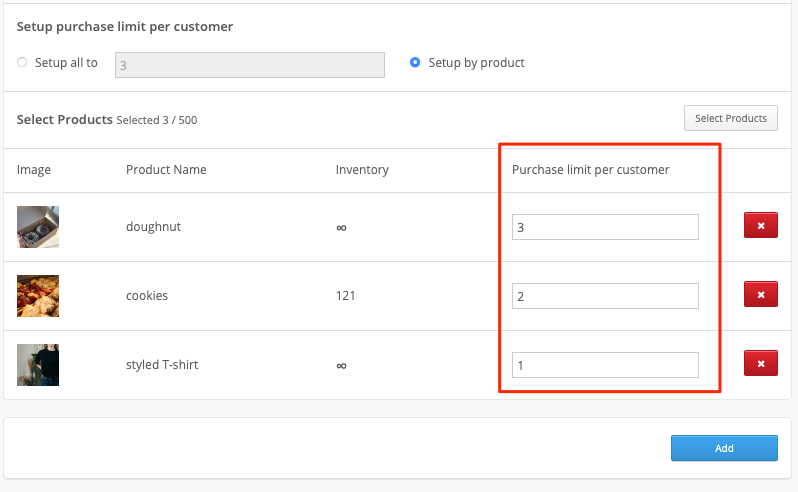The width and height of the screenshot is (798, 492).
Task: Click the 'Setup all to' quantity field
Action: [x=250, y=65]
